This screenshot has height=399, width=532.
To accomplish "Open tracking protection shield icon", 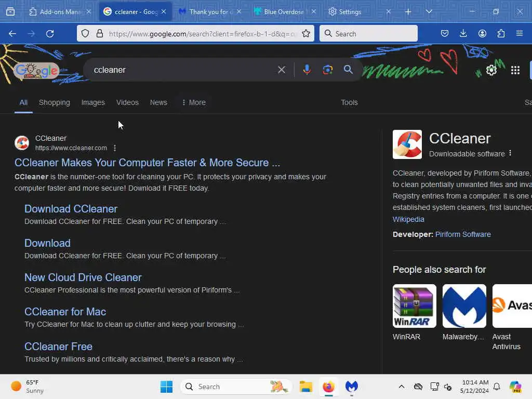I will (x=86, y=34).
